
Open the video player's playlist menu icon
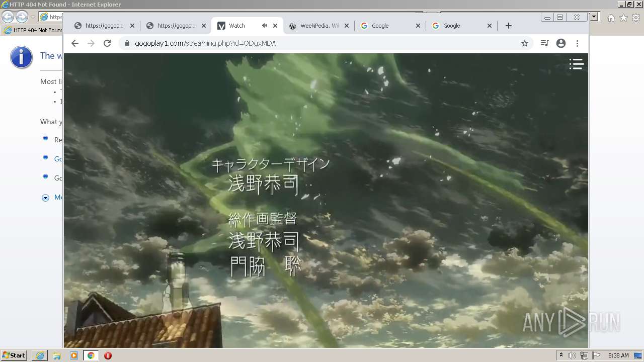[x=577, y=64]
